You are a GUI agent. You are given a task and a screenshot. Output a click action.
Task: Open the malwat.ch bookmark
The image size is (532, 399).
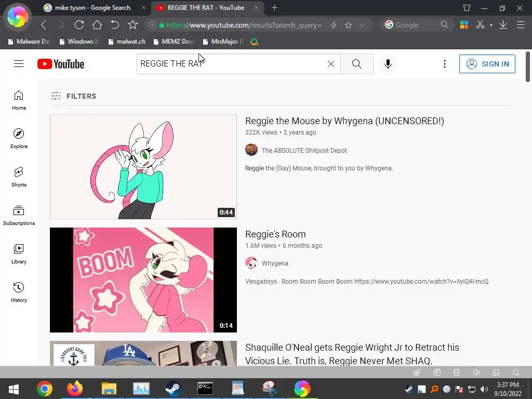tap(127, 42)
